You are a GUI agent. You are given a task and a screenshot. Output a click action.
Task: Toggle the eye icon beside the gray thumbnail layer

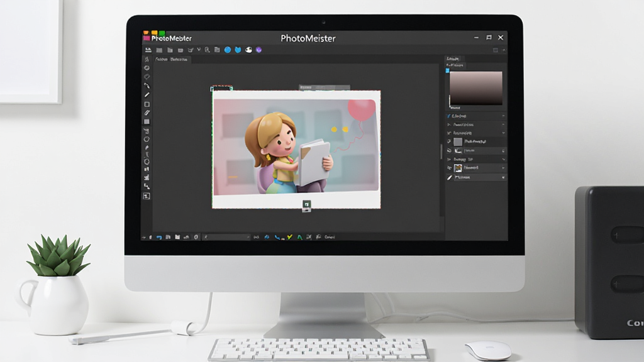tap(449, 141)
